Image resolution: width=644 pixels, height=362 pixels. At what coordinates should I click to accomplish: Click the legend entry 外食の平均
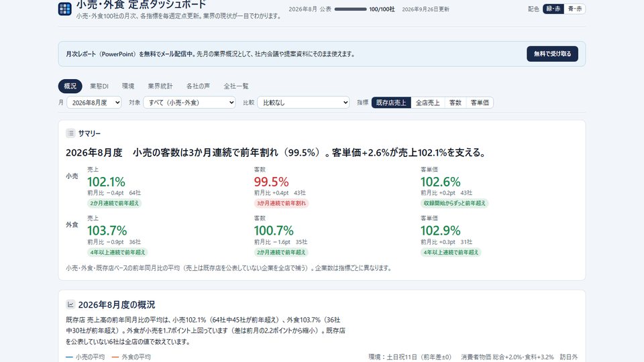[x=131, y=357]
